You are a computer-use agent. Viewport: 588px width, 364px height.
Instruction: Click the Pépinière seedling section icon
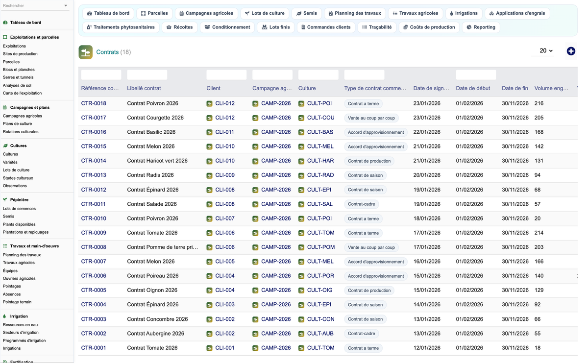5,200
